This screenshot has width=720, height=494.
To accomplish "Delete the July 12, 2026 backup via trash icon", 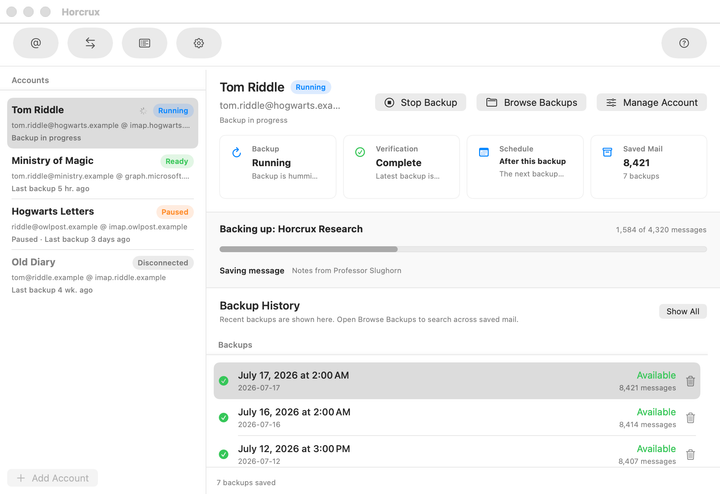I will [x=690, y=455].
